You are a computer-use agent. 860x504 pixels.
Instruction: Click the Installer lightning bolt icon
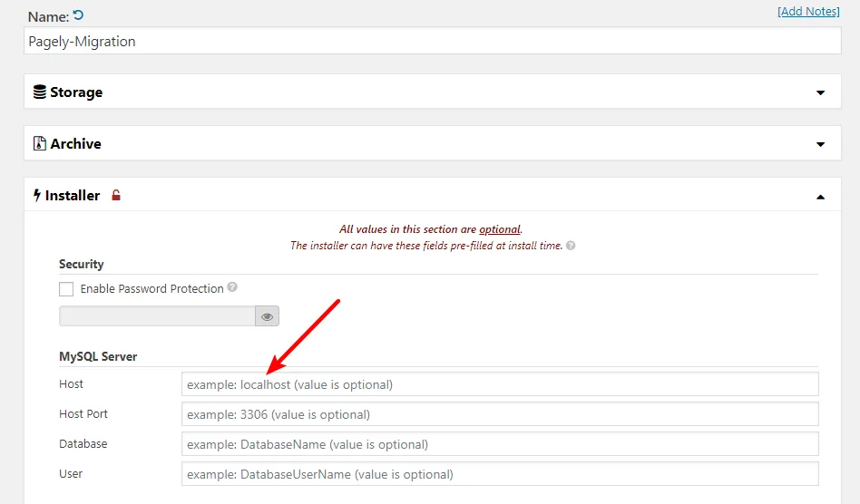37,195
